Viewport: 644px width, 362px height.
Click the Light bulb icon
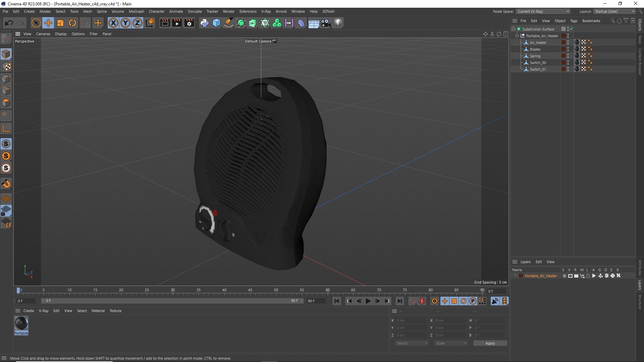coord(338,23)
